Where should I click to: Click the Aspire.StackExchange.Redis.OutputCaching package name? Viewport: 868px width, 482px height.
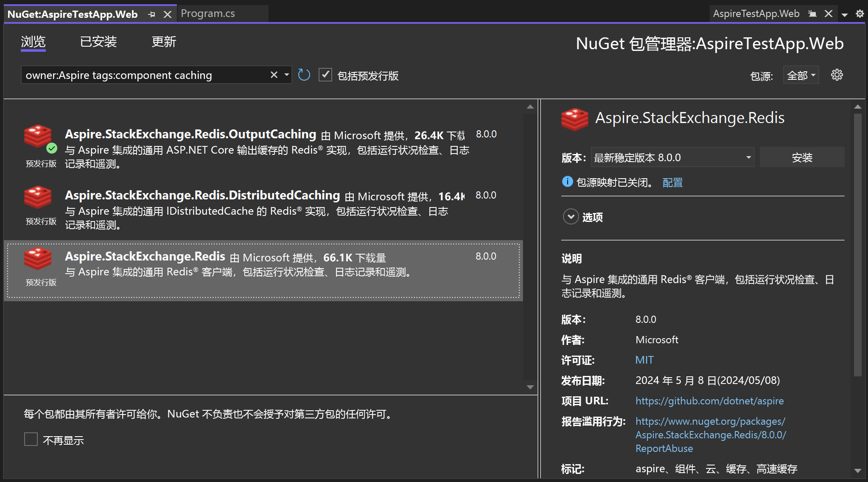(x=190, y=134)
